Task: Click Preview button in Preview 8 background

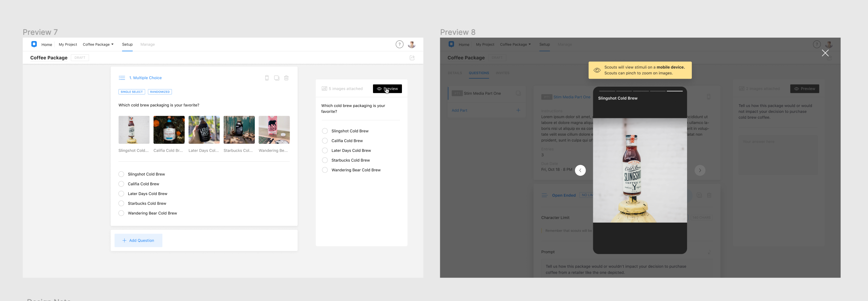Action: pos(805,89)
